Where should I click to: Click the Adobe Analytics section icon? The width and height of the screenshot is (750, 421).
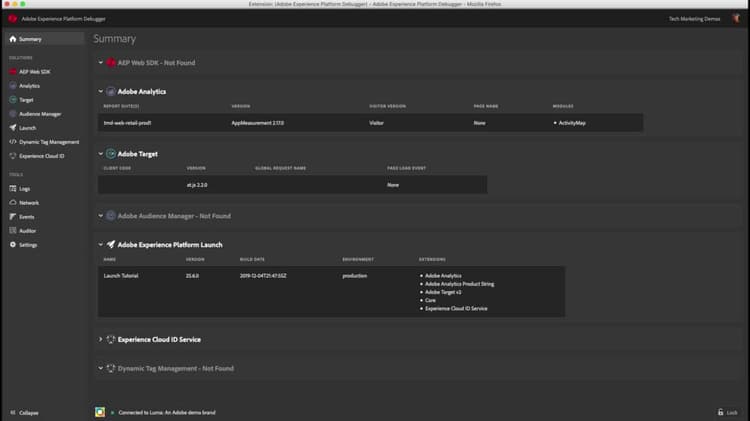click(110, 91)
